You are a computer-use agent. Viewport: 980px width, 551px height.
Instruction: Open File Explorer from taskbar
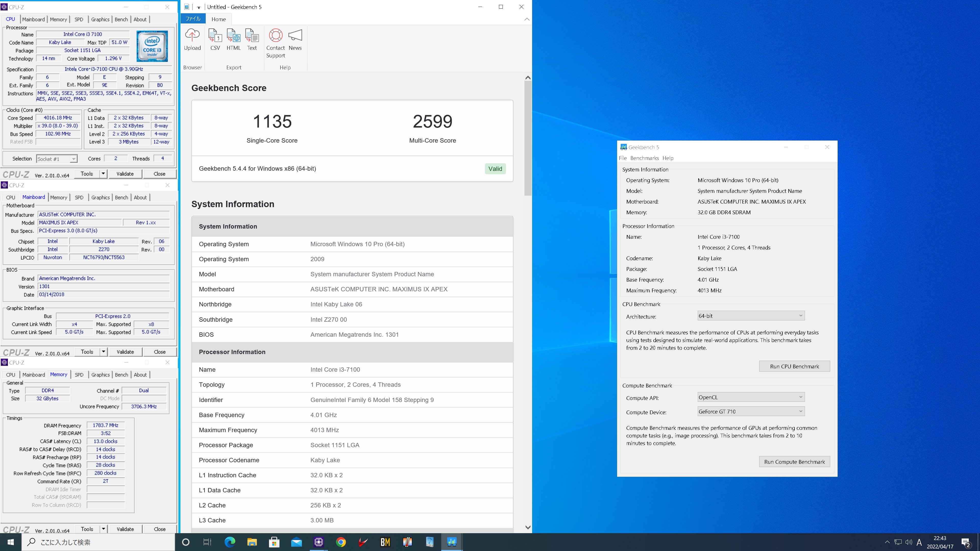coord(252,542)
